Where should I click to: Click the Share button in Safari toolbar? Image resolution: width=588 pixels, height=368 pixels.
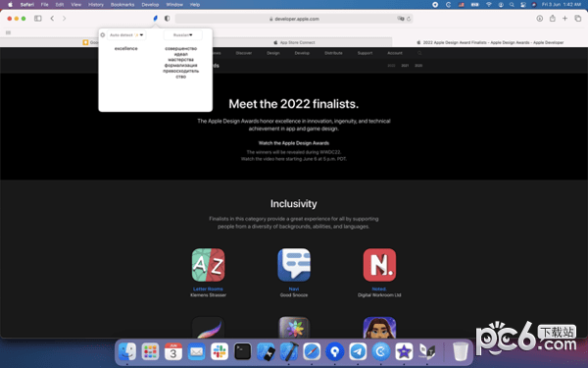553,18
